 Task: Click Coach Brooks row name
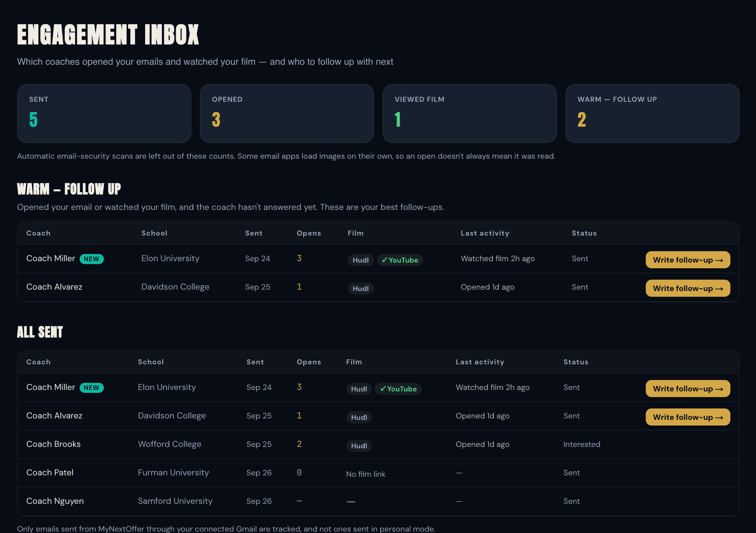[54, 444]
